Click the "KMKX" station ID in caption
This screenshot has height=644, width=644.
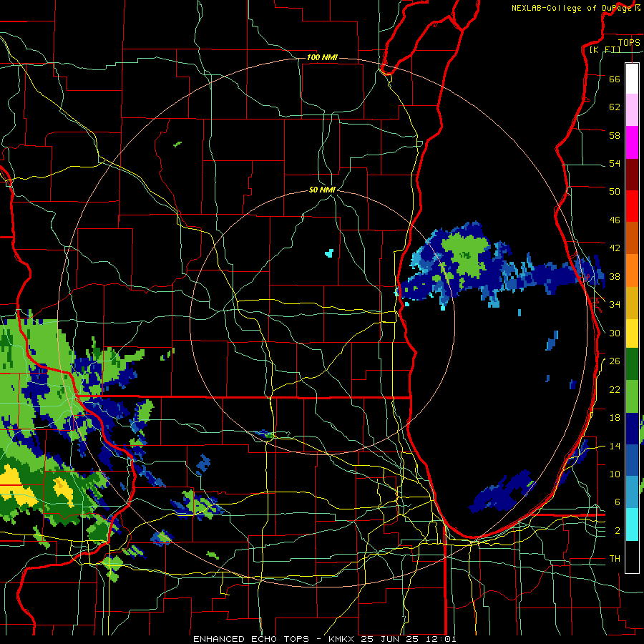343,639
